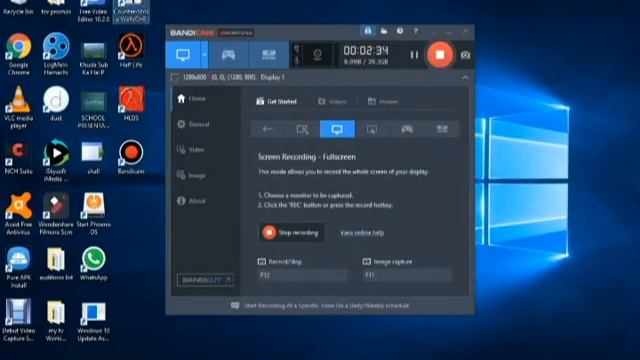Image resolution: width=640 pixels, height=360 pixels.
Task: Collapse the Bandicam panel with the chevron
Action: (x=465, y=77)
